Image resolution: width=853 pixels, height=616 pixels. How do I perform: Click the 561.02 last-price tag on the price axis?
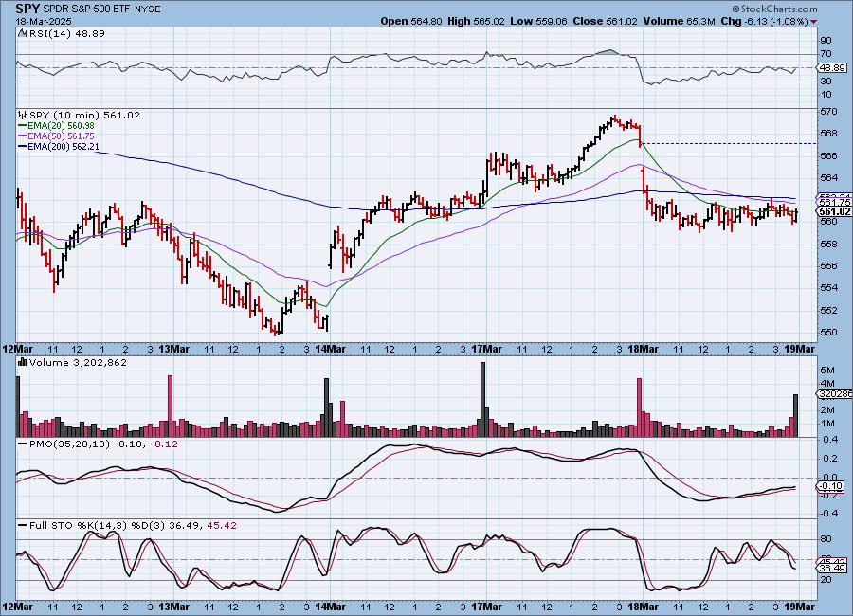point(835,211)
